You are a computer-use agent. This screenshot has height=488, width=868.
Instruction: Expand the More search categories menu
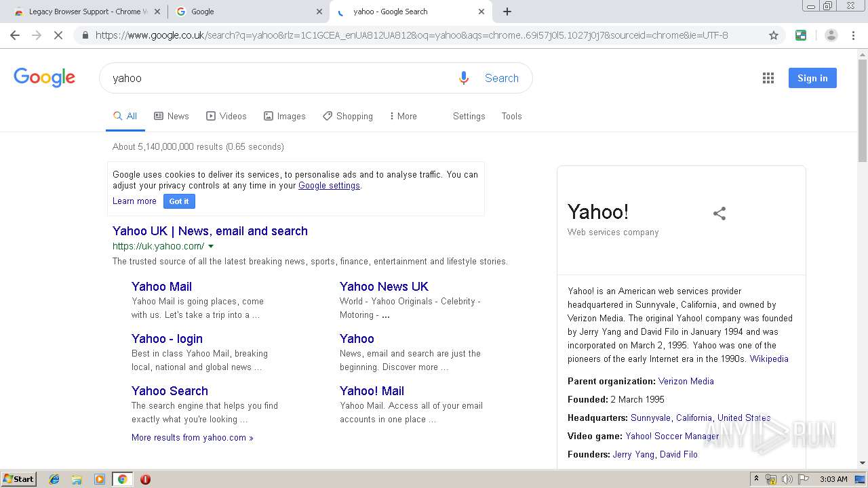click(403, 116)
